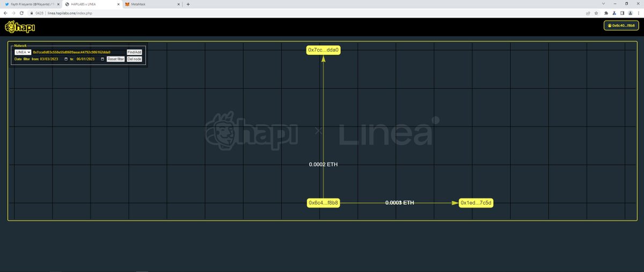Close the MetaMask tab
644x272 pixels.
tap(178, 4)
